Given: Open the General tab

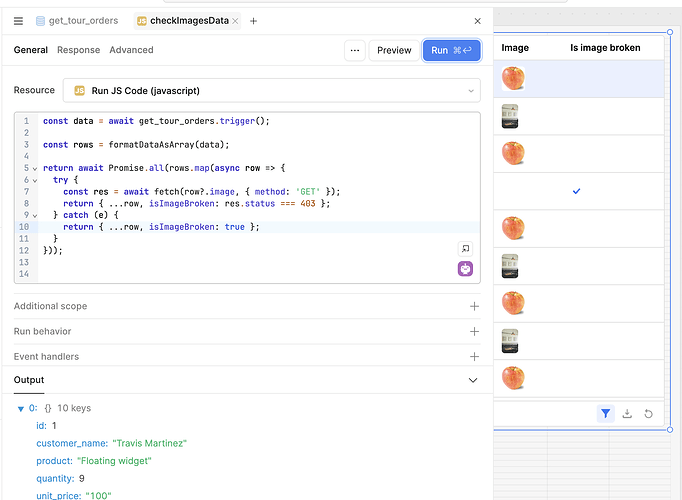Looking at the screenshot, I should click(x=30, y=50).
